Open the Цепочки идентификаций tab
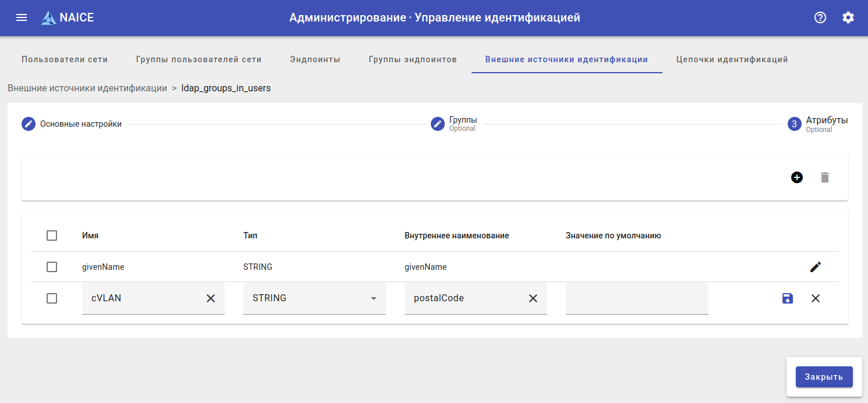868x403 pixels. coord(732,59)
